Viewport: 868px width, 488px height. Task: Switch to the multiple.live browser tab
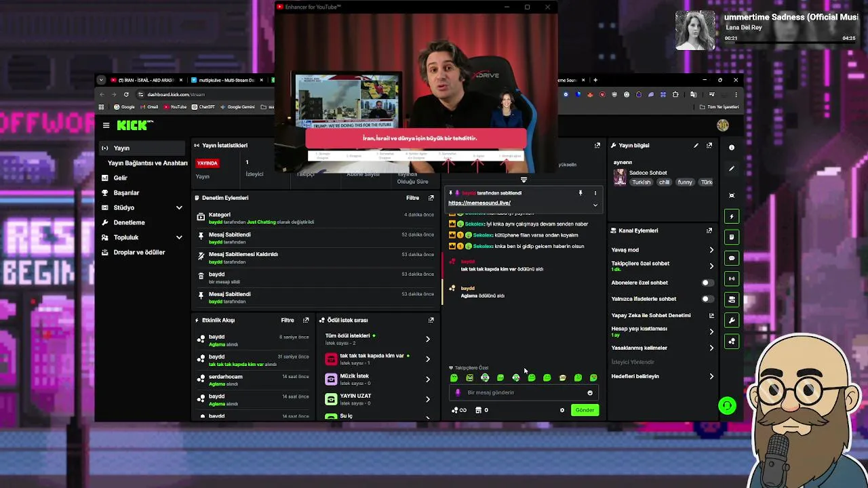click(x=227, y=80)
